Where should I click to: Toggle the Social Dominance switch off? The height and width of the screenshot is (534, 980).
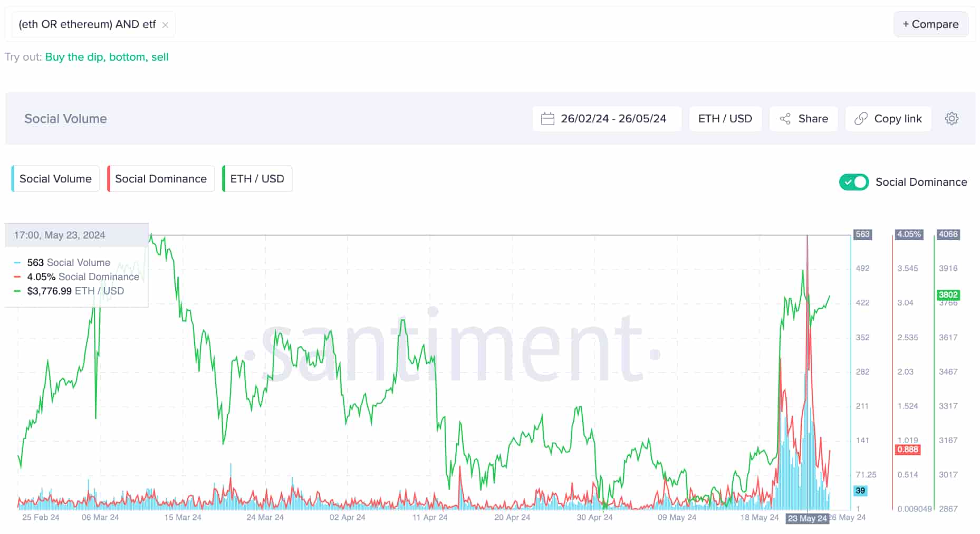coord(853,182)
